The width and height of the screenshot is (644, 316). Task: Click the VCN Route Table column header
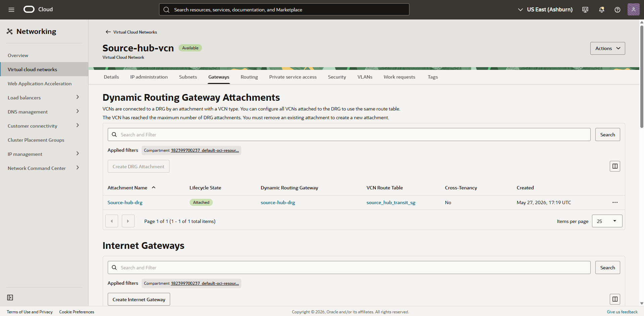point(385,188)
